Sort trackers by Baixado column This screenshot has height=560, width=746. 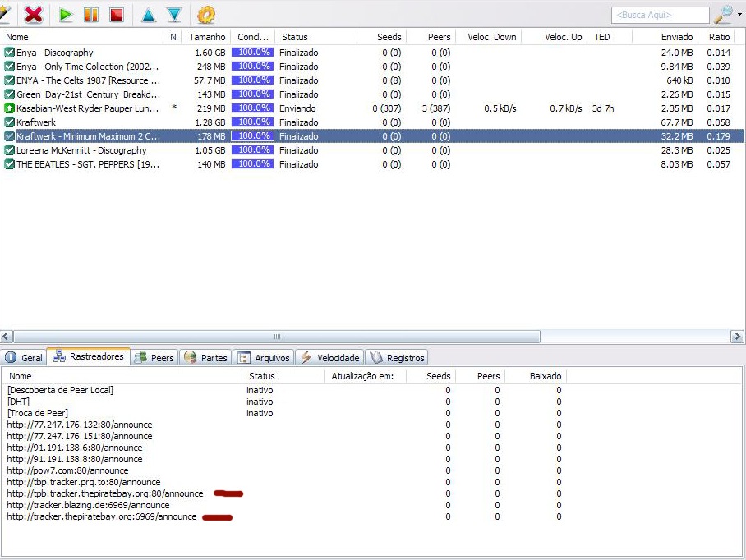(x=536, y=376)
